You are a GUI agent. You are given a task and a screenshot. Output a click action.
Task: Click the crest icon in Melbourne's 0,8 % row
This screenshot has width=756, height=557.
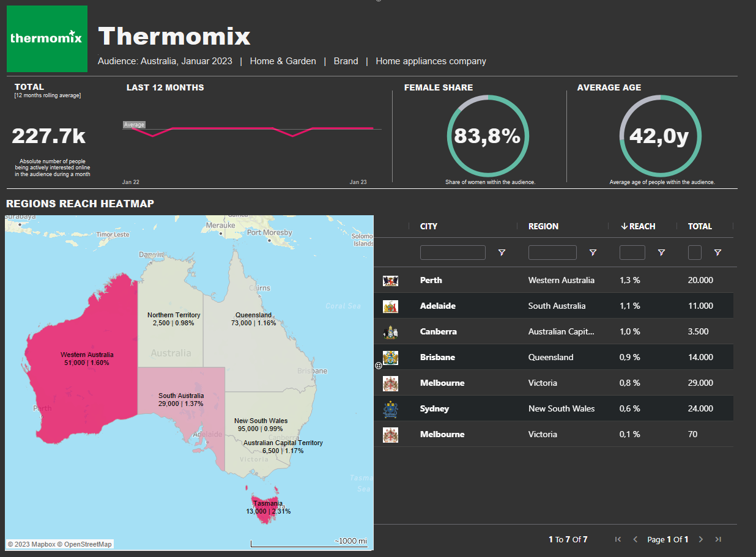pyautogui.click(x=390, y=383)
